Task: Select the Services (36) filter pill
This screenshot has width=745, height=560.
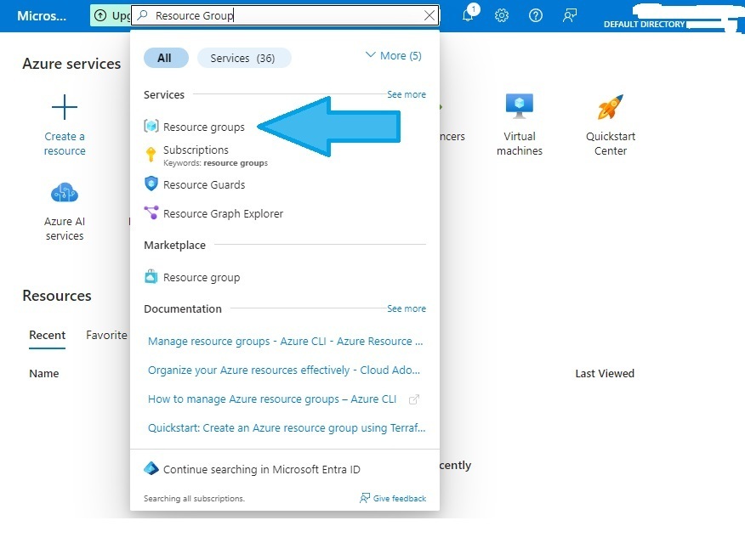Action: click(x=244, y=58)
